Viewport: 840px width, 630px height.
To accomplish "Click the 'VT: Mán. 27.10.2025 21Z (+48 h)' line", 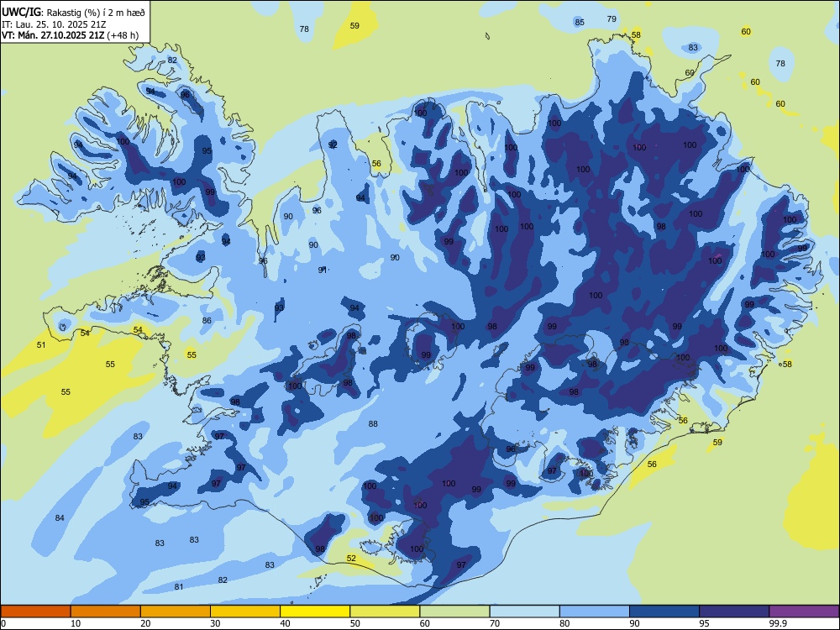I will 71,35.
